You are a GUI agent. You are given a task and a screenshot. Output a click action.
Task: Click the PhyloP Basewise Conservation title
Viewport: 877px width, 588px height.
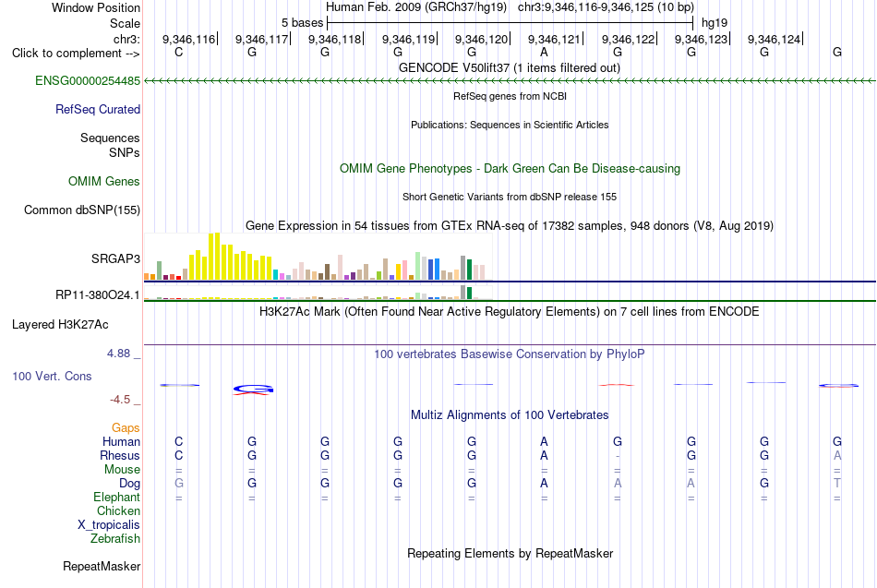510,354
